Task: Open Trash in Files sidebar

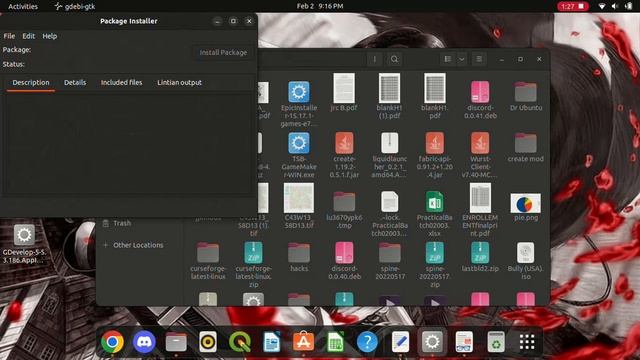Action: pyautogui.click(x=122, y=223)
